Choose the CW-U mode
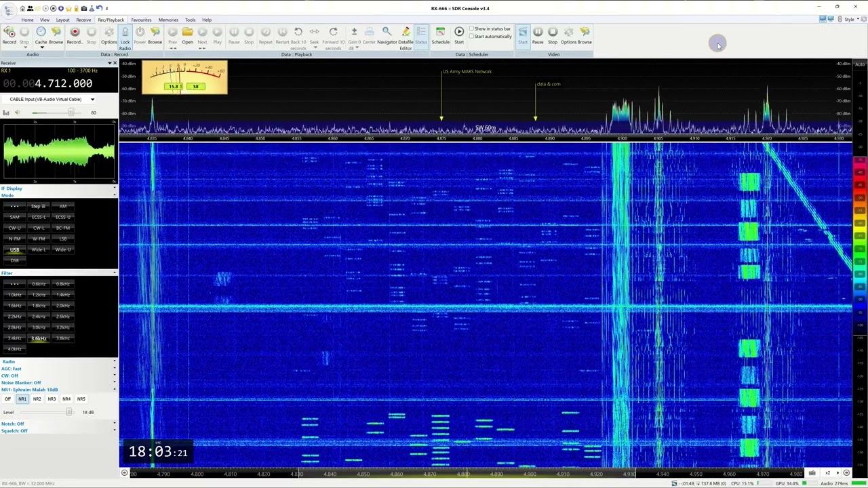Image resolution: width=868 pixels, height=488 pixels. click(14, 228)
